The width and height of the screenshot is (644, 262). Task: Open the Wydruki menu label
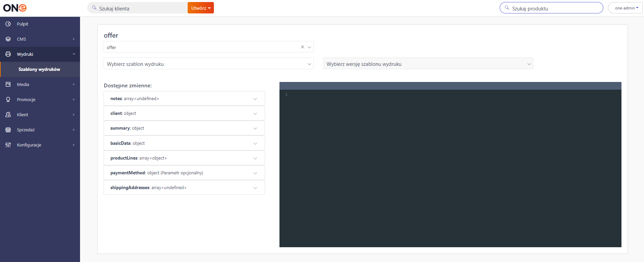tap(25, 54)
